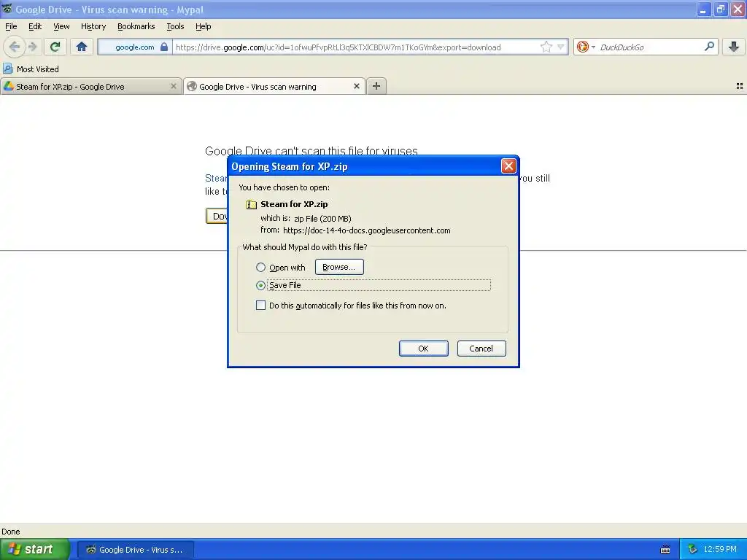The width and height of the screenshot is (747, 560).
Task: Select the Google Drive - Virus scan warning tab
Action: point(274,86)
